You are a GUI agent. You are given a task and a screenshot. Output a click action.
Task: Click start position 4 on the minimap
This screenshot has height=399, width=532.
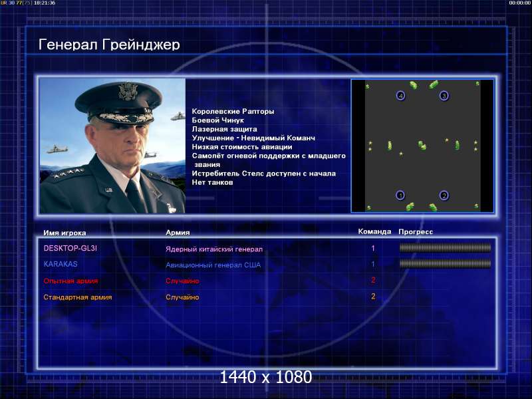(x=401, y=96)
